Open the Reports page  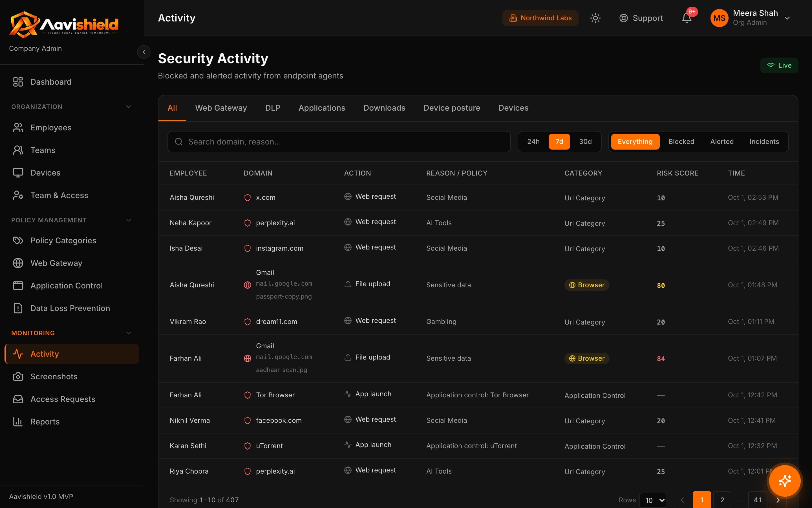pos(72,421)
